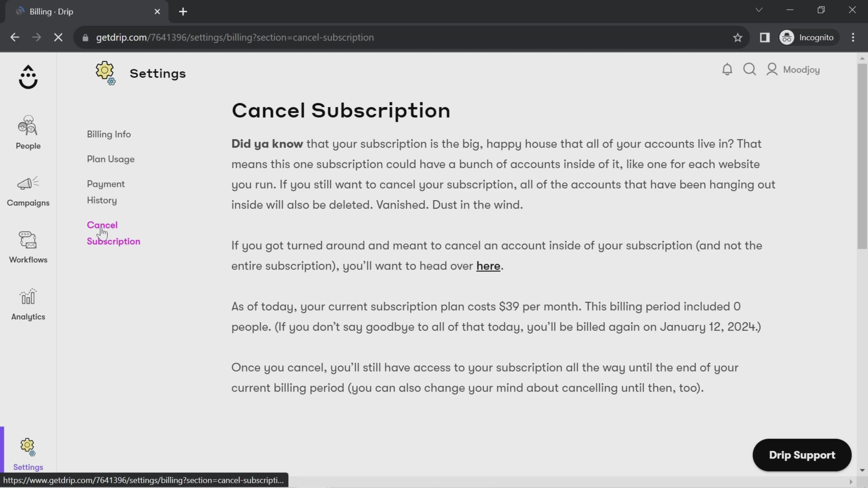The height and width of the screenshot is (488, 868).
Task: Click the incognito browser profile icon
Action: click(788, 37)
